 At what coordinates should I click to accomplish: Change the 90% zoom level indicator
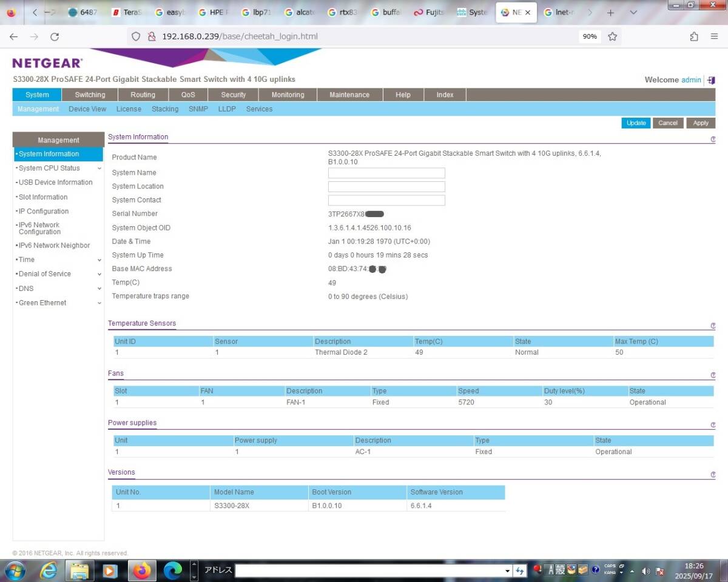(x=590, y=36)
